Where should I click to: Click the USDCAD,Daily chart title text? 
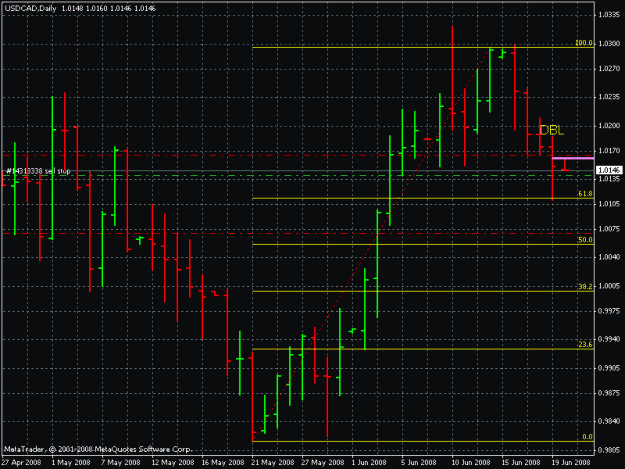(30, 8)
